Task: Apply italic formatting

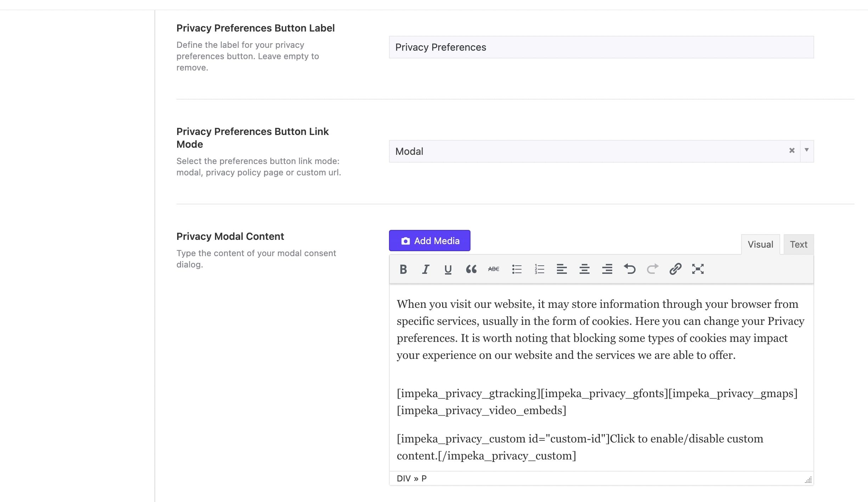Action: coord(425,269)
